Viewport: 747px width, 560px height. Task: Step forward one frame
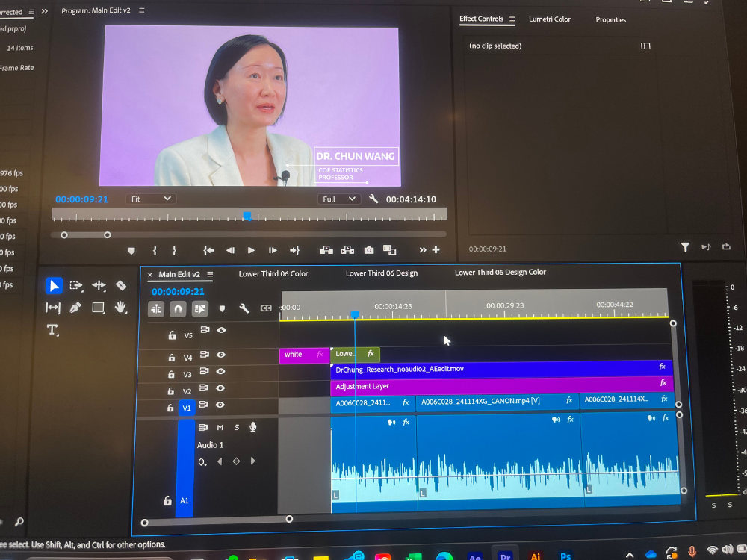tap(273, 250)
